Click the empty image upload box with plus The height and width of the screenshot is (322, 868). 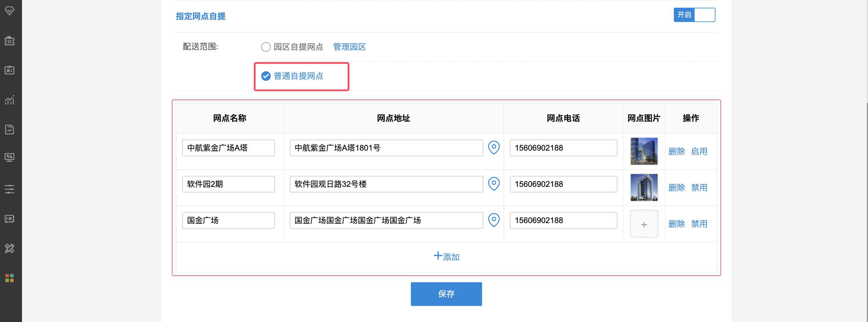644,224
